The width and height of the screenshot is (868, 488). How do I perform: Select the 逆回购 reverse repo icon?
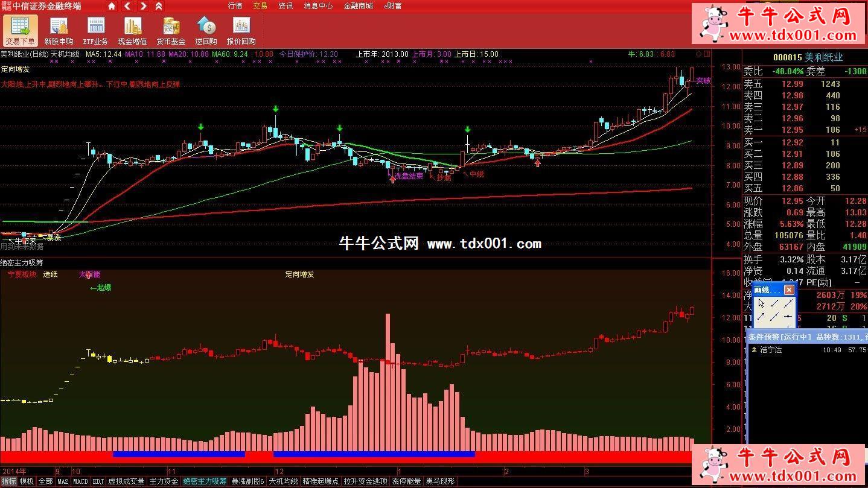click(x=206, y=31)
